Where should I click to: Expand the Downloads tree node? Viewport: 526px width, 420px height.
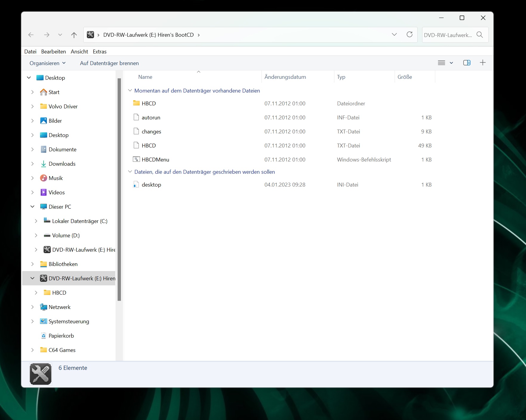tap(33, 164)
